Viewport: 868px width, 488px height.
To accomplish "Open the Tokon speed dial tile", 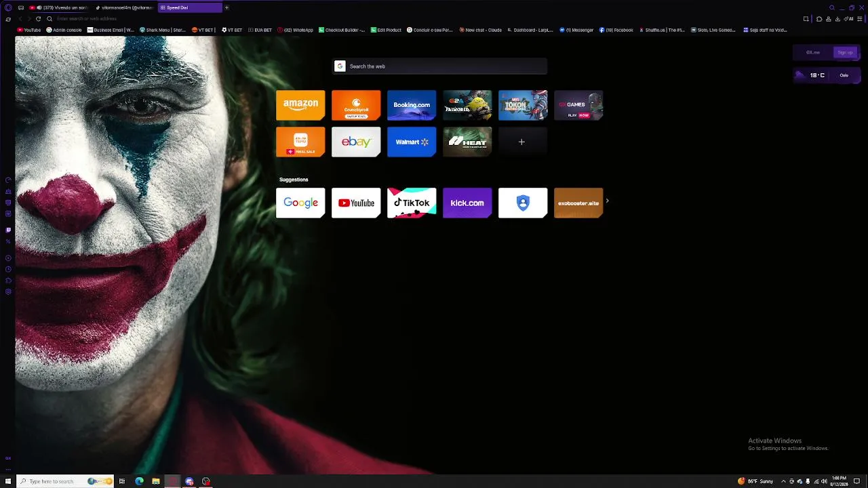I will 523,105.
